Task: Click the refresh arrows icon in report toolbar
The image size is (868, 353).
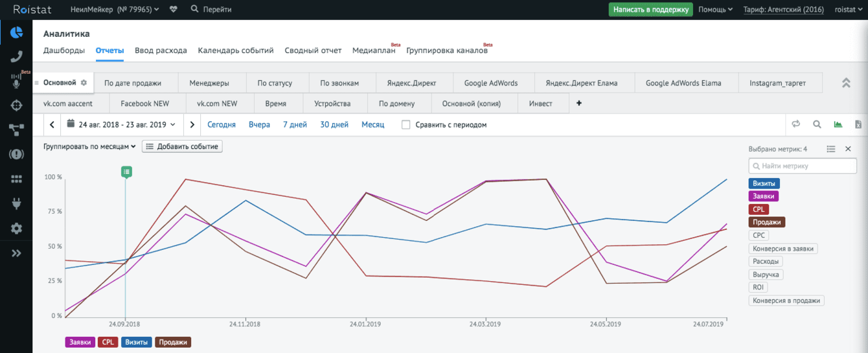Action: (796, 124)
